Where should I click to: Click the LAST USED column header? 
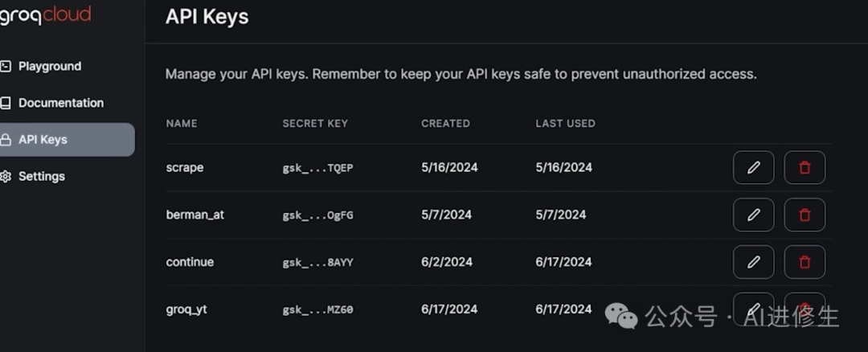[565, 123]
